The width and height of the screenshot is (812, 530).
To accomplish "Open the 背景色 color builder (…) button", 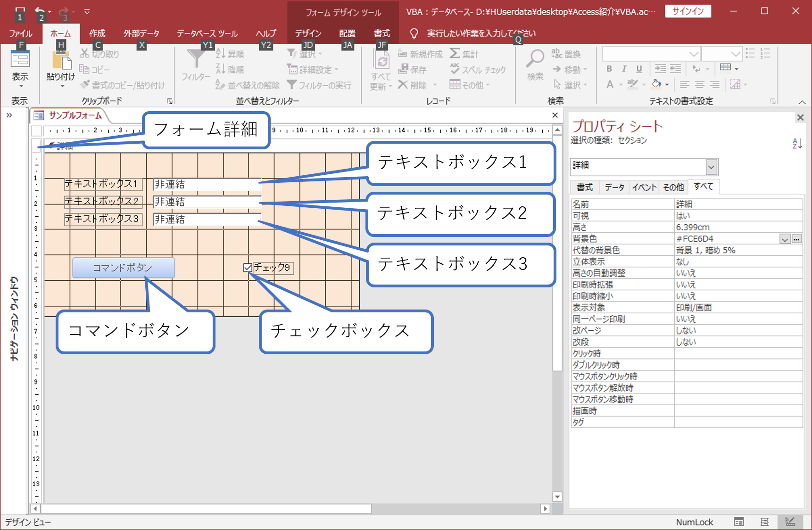I will click(x=796, y=239).
